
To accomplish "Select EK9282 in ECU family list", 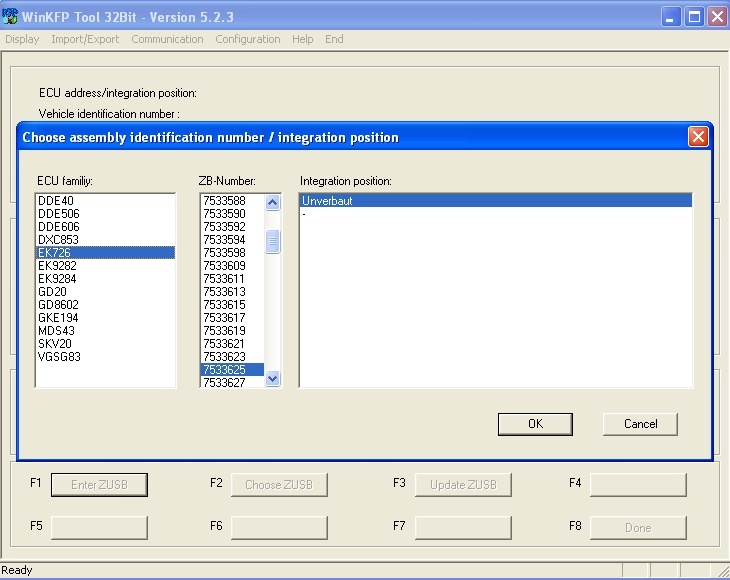I will click(x=105, y=266).
